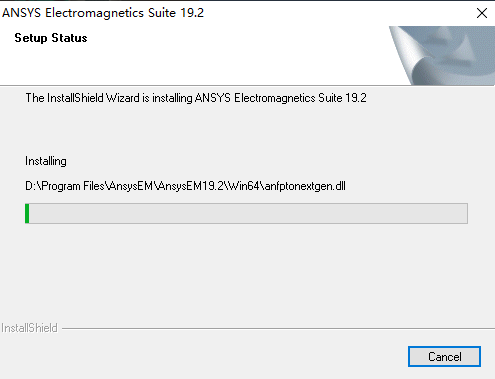Viewport: 495px width, 379px height.
Task: Select the Setup Status heading
Action: [51, 38]
